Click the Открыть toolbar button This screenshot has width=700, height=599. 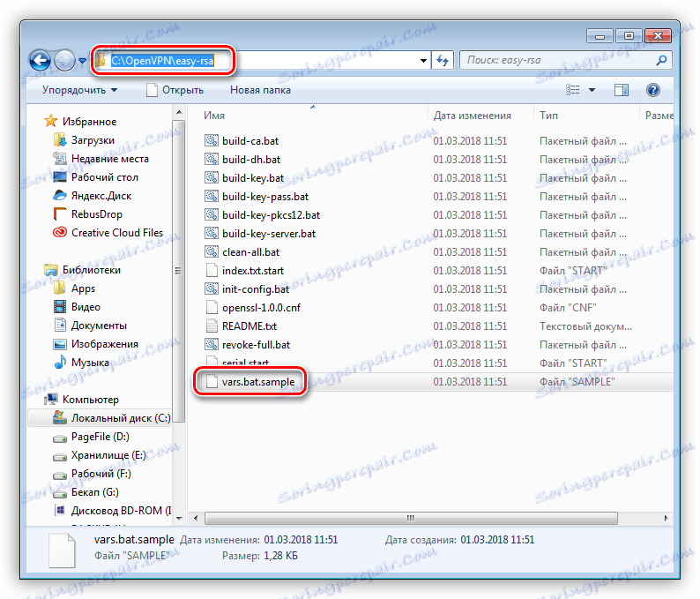pyautogui.click(x=175, y=90)
